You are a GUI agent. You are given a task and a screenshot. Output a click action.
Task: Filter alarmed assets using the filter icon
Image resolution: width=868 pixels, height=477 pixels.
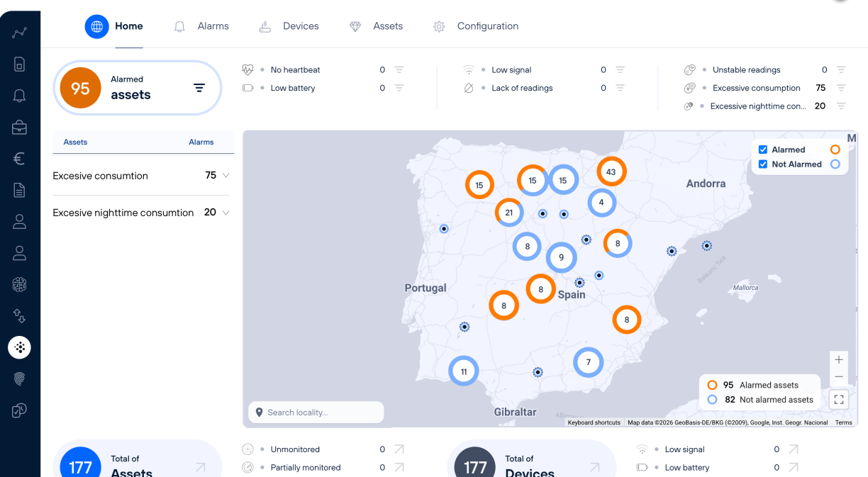click(x=199, y=88)
